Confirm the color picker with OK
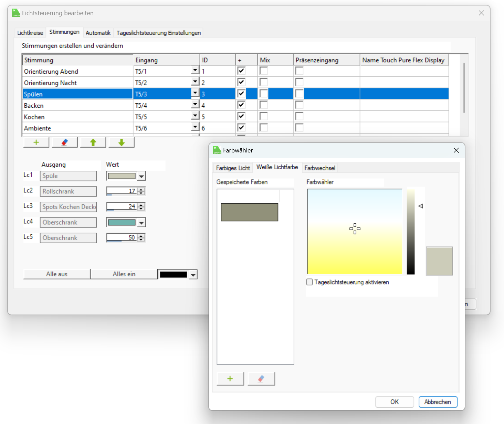The image size is (504, 424). coord(394,402)
